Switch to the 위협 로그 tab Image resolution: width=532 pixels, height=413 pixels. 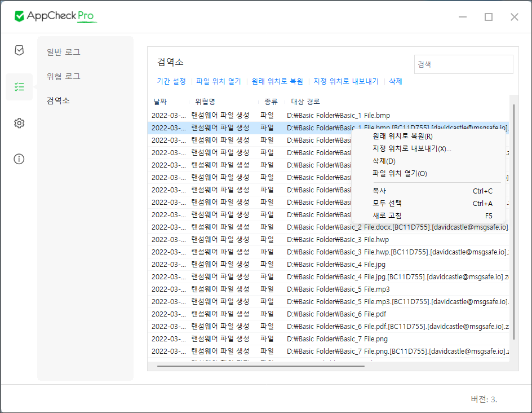coord(63,76)
